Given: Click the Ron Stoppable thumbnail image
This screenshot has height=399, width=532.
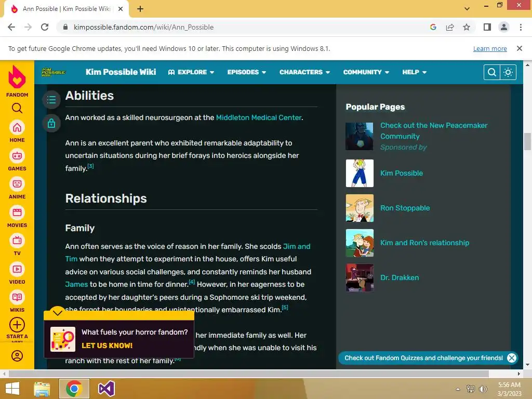Looking at the screenshot, I should (360, 208).
